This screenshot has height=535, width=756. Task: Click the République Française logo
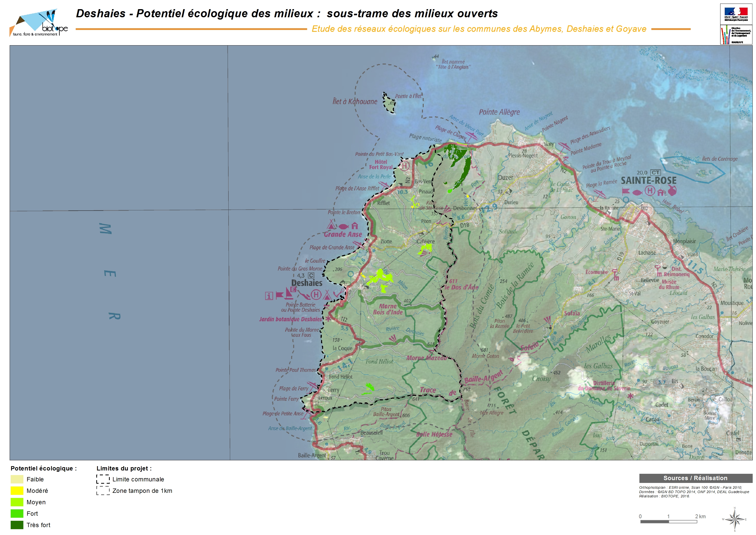736,14
